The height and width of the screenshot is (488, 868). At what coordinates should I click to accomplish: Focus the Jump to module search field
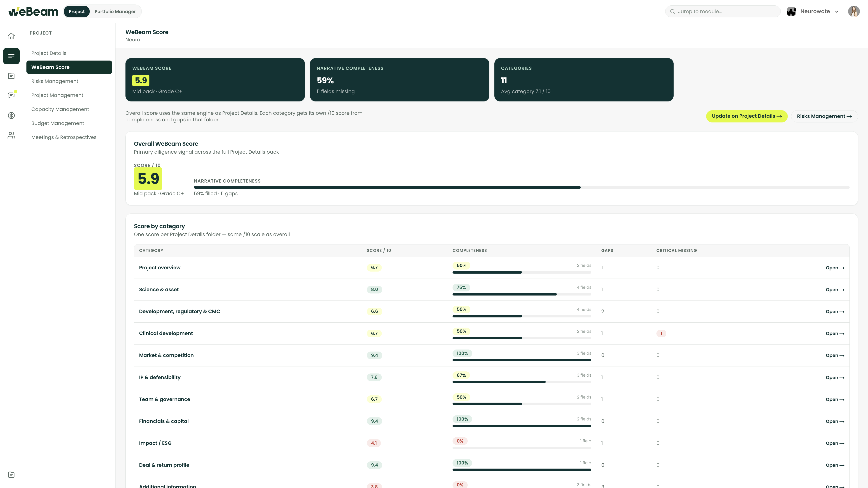tap(723, 12)
